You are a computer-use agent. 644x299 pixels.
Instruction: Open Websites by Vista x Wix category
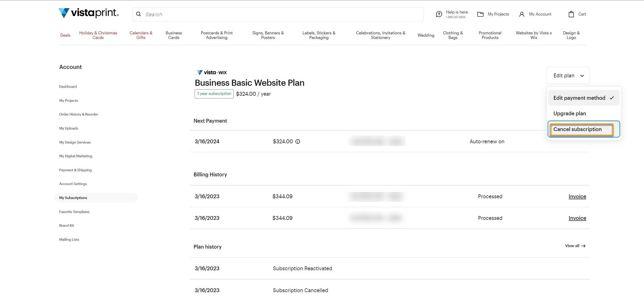point(534,35)
